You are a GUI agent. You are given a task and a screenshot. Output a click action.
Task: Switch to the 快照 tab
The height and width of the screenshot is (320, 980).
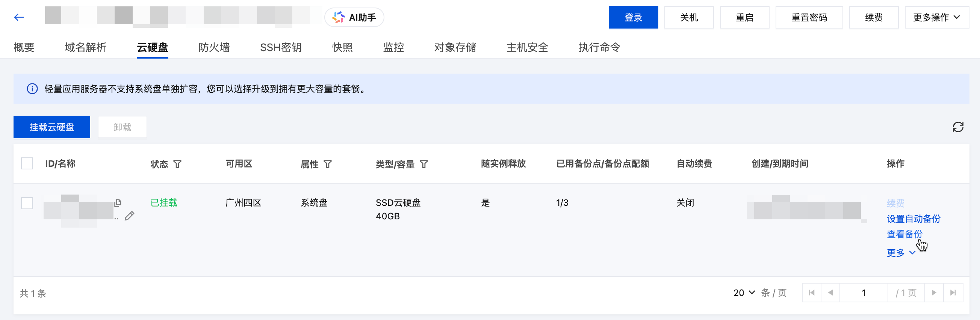tap(342, 47)
